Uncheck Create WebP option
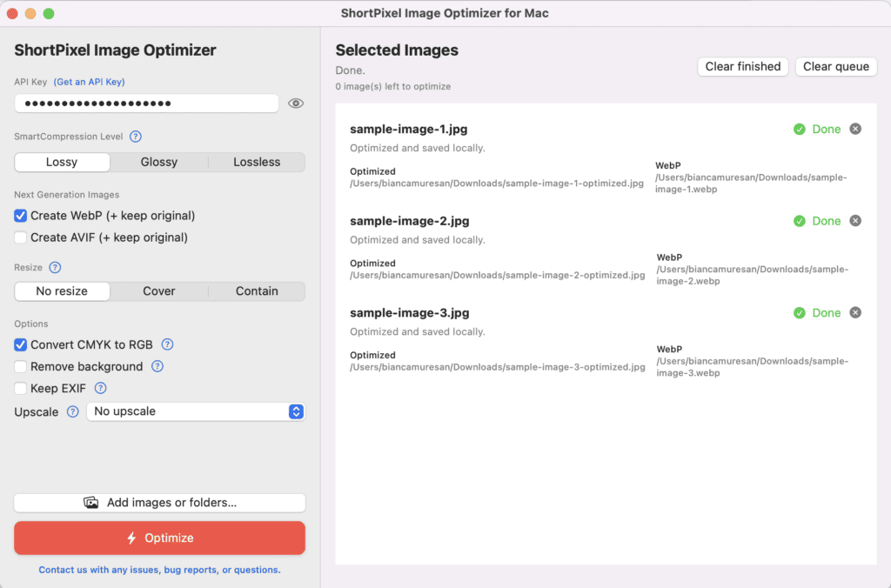This screenshot has width=891, height=588. 20,216
